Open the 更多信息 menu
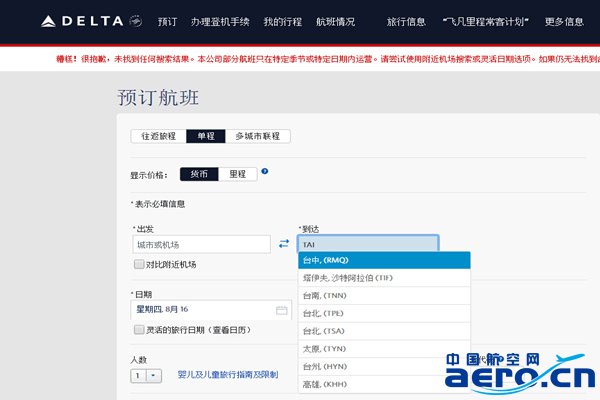The height and width of the screenshot is (400, 600). pos(564,22)
